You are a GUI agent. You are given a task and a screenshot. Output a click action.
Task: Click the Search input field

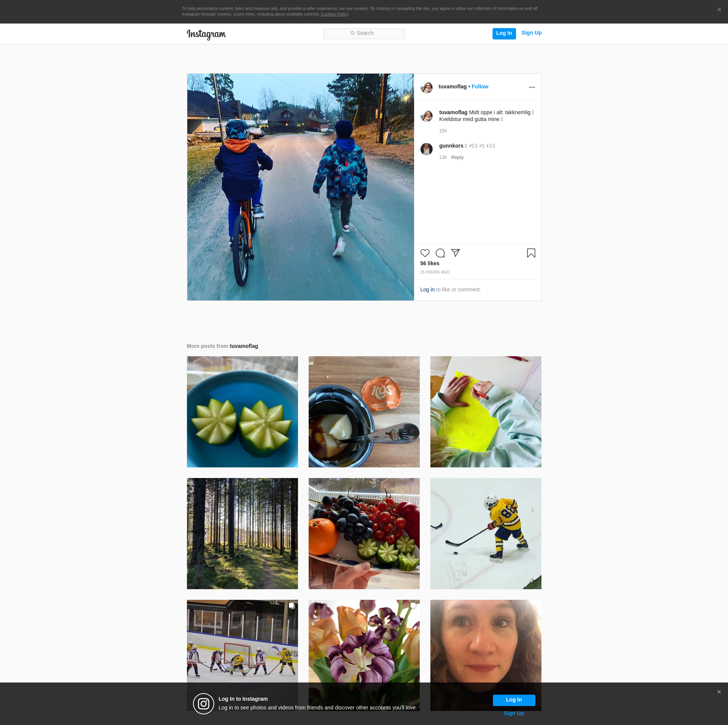[x=364, y=34]
